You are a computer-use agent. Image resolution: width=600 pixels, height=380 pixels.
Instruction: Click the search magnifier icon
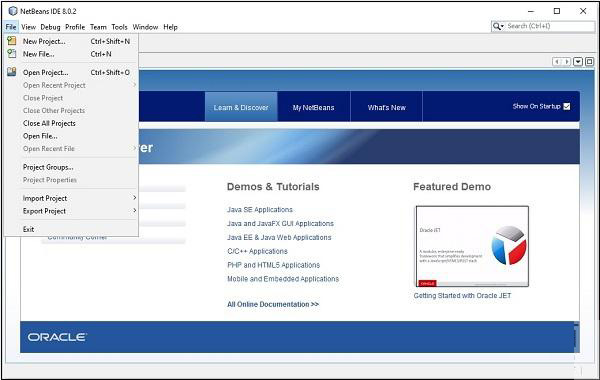pos(497,26)
